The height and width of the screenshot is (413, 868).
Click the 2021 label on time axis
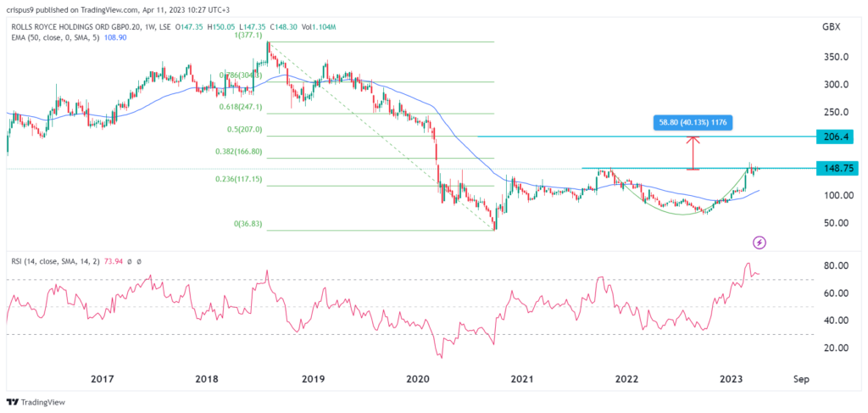click(521, 379)
